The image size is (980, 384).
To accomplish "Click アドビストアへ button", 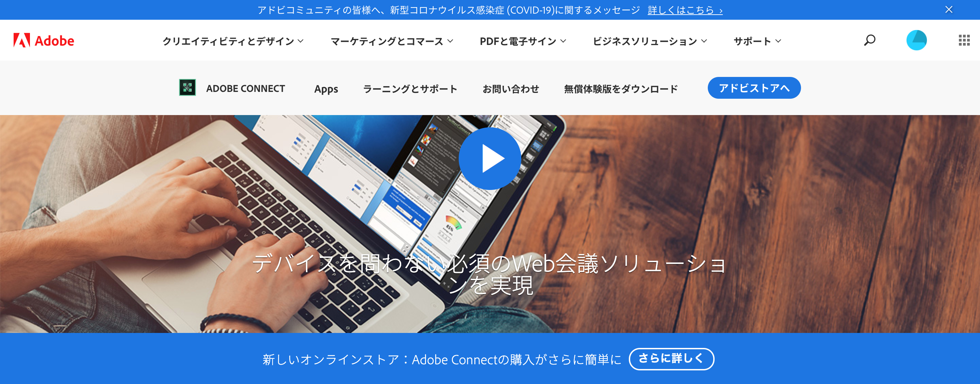I will point(755,88).
